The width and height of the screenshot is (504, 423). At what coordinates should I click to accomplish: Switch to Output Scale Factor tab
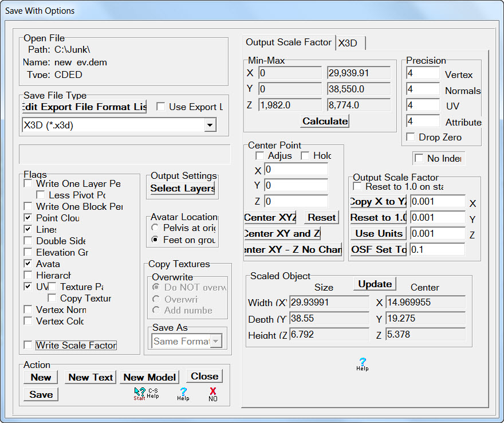click(288, 42)
